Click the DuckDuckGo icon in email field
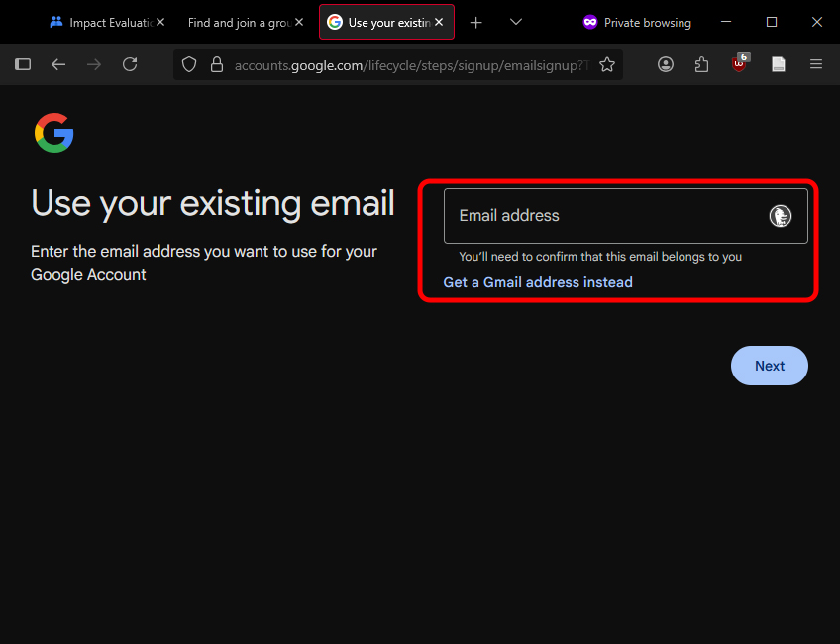Viewport: 840px width, 644px height. pyautogui.click(x=780, y=216)
